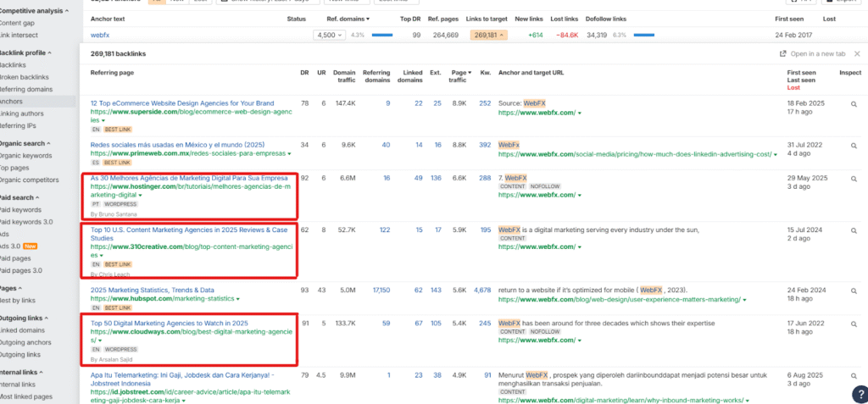868x404 pixels.
Task: Collapse the 269,181 links to target expander
Action: pos(491,35)
